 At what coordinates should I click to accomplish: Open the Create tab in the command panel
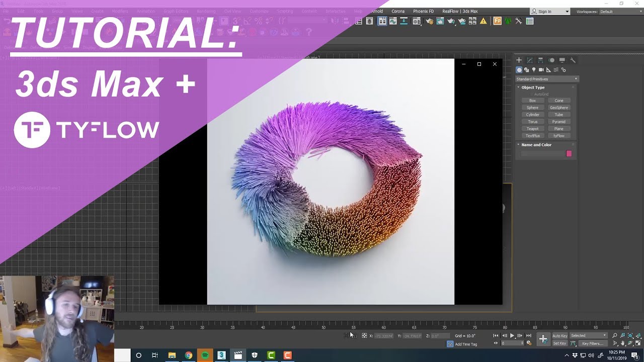(x=519, y=60)
